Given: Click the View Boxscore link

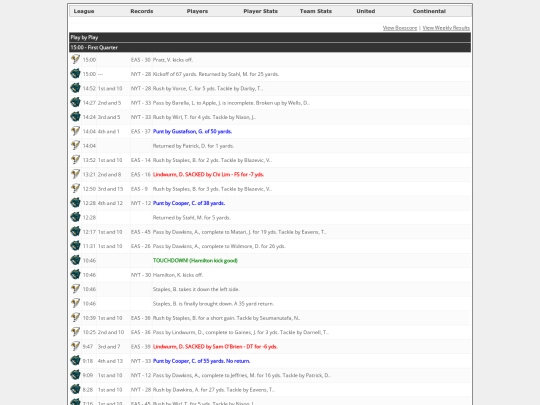Looking at the screenshot, I should click(x=400, y=28).
